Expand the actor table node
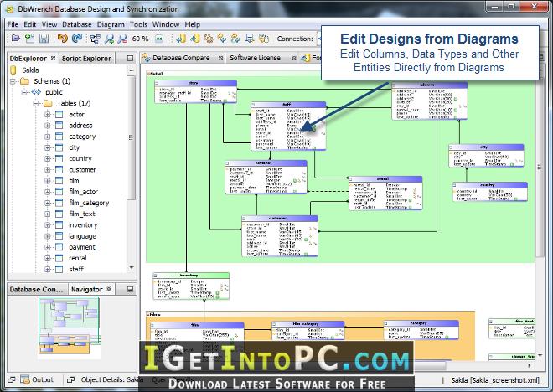 pyautogui.click(x=48, y=114)
